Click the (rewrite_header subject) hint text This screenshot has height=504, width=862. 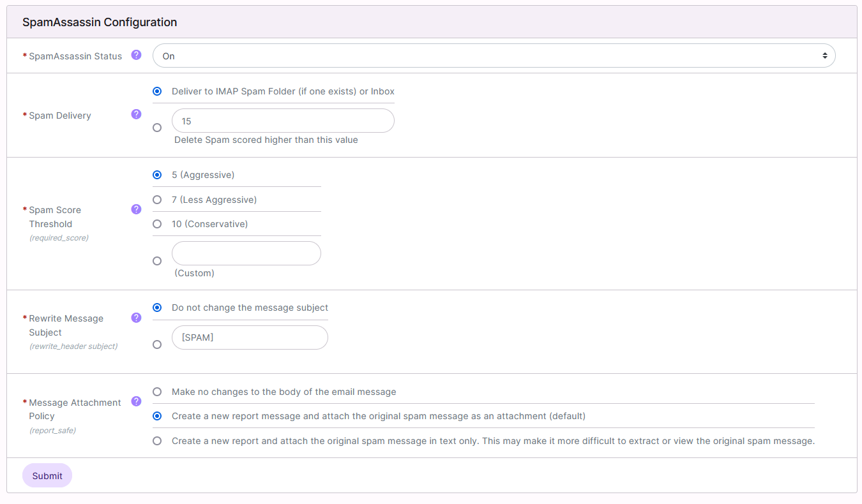point(73,346)
